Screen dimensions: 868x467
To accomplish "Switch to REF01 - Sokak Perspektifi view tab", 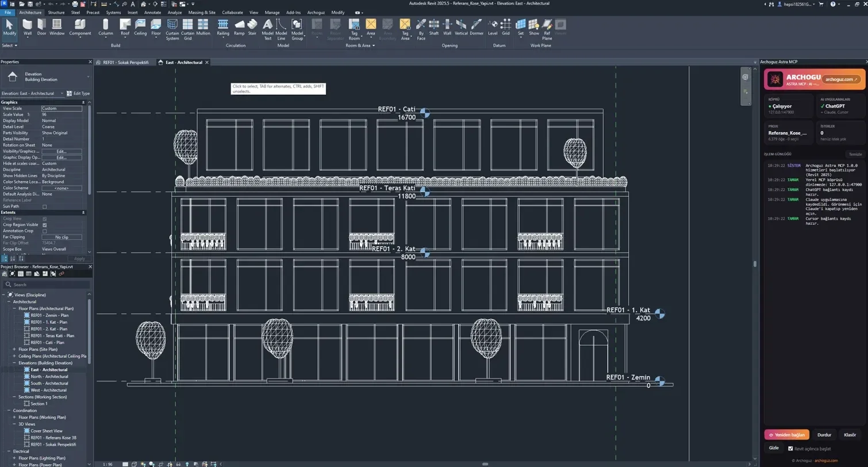I will (126, 62).
